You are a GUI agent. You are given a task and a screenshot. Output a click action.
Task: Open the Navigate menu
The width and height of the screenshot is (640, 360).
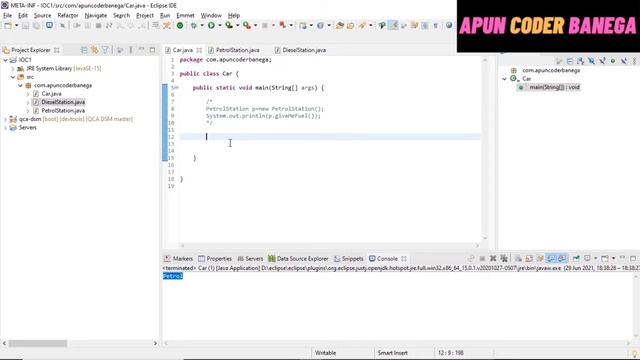click(x=96, y=16)
